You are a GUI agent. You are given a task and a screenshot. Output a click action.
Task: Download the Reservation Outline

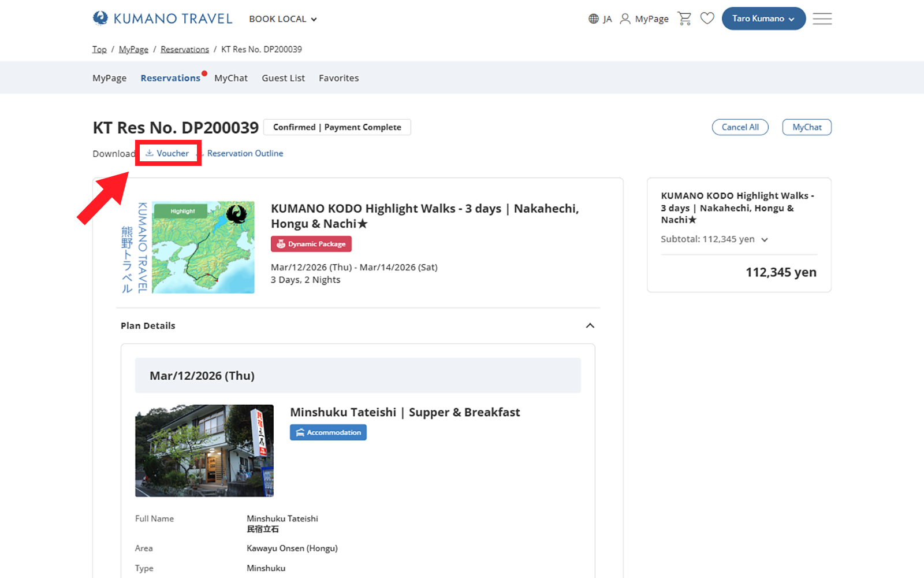(x=245, y=153)
